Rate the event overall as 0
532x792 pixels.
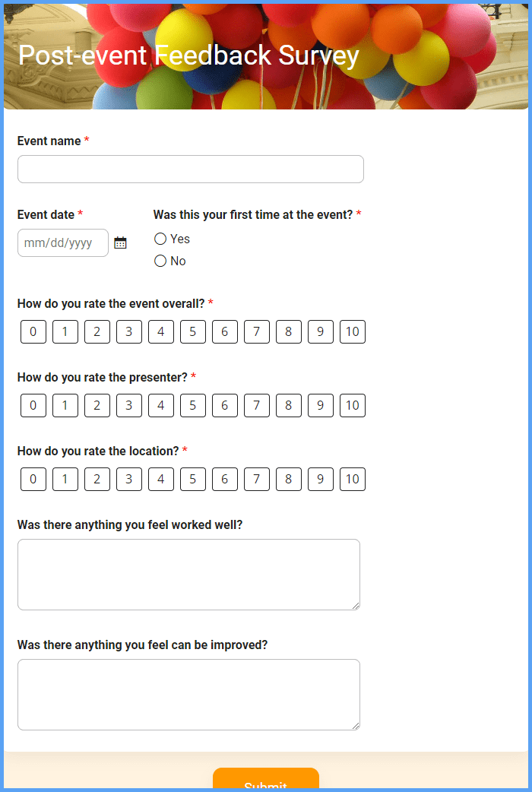33,331
